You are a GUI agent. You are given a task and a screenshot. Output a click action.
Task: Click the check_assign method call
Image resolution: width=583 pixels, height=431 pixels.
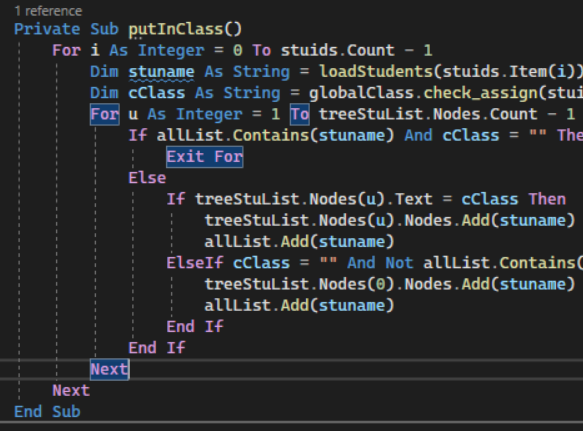[480, 93]
